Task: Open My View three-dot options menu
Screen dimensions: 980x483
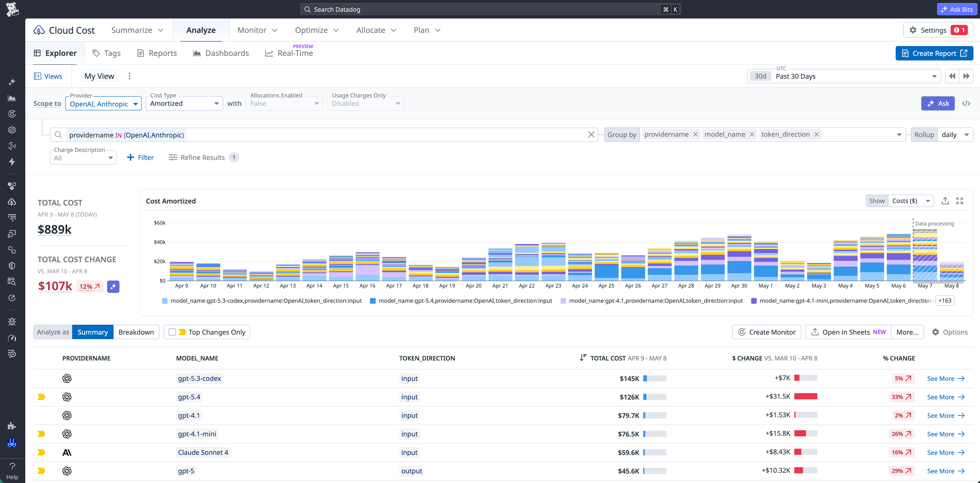Action: pyautogui.click(x=129, y=76)
